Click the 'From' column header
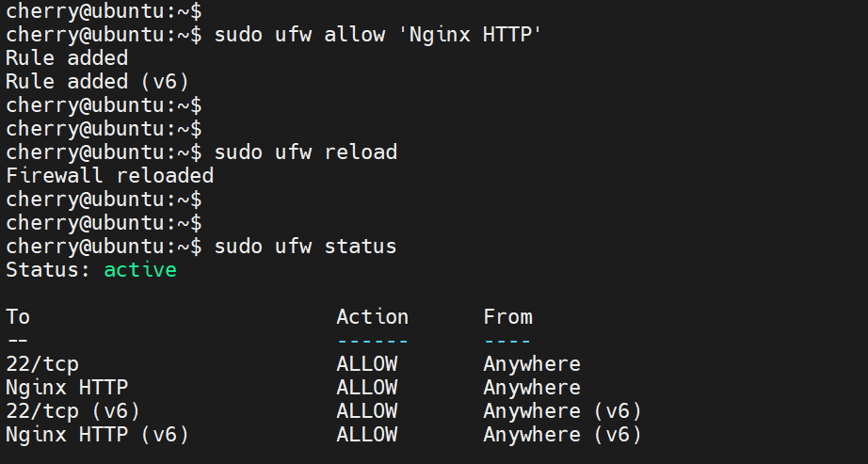Screen dimensions: 868x464 507,317
